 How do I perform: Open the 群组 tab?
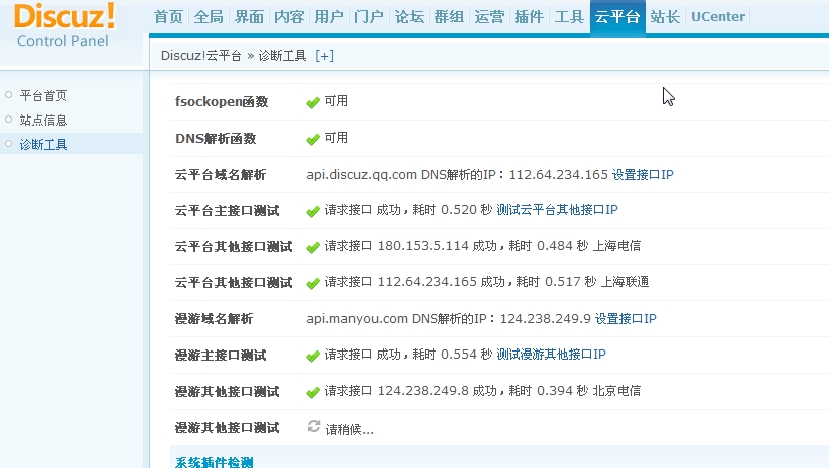449,17
